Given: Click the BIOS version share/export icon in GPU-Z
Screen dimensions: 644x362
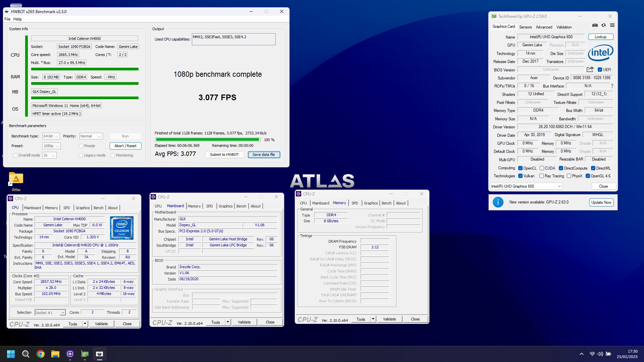Looking at the screenshot, I should click(590, 69).
